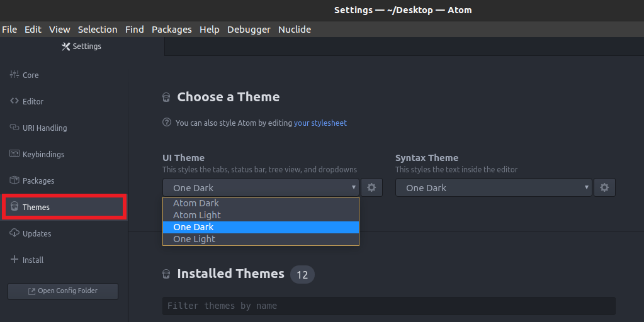Follow the 'your stylesheet' link
The image size is (644, 322).
click(320, 123)
